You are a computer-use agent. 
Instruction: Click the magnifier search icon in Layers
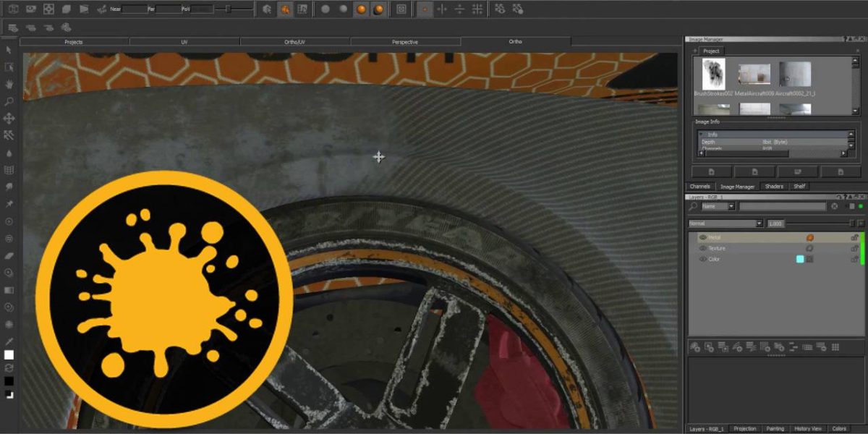694,206
